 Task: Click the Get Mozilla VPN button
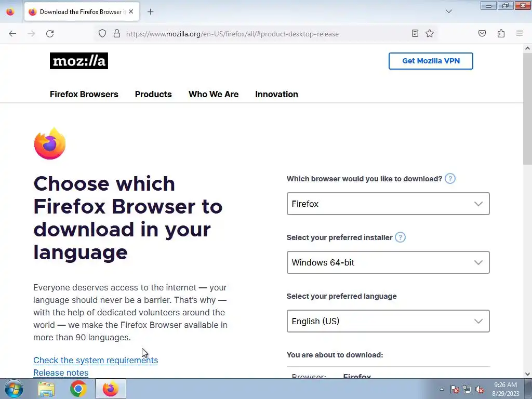pyautogui.click(x=431, y=61)
